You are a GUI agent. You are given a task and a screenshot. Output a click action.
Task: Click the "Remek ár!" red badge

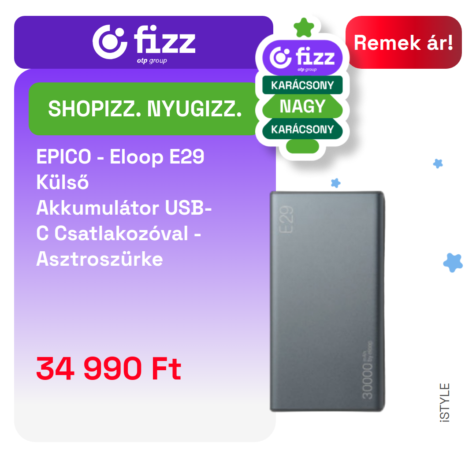pos(403,42)
